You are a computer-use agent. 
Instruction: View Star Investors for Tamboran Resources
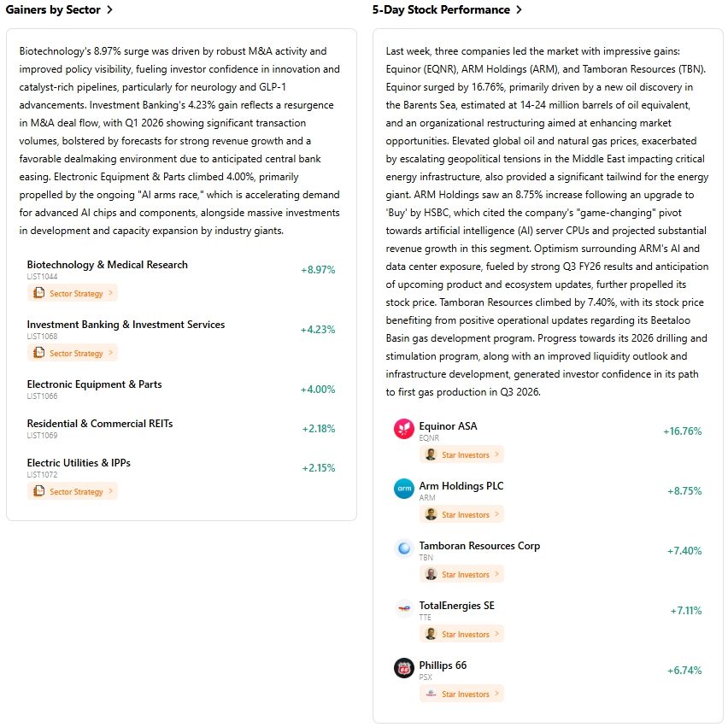coord(461,575)
